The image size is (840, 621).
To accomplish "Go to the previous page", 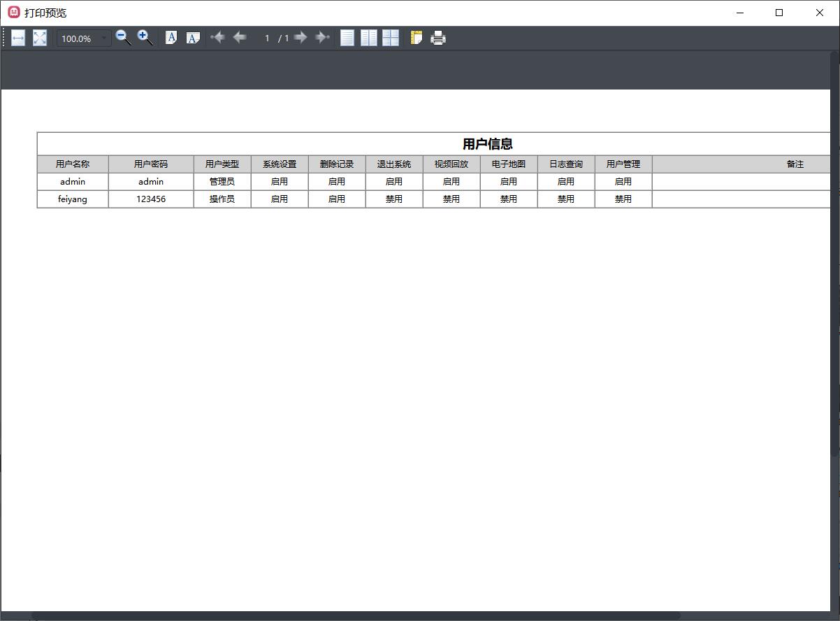I will click(x=240, y=38).
